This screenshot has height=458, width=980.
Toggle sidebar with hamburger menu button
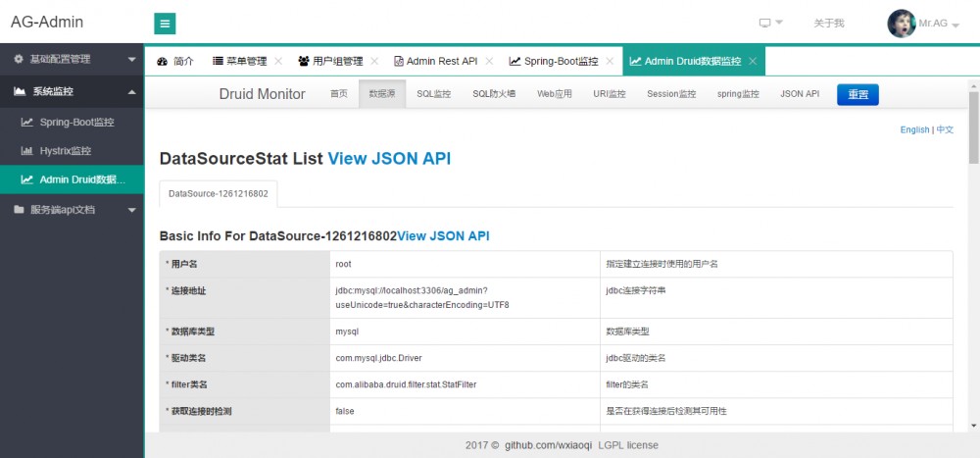165,24
